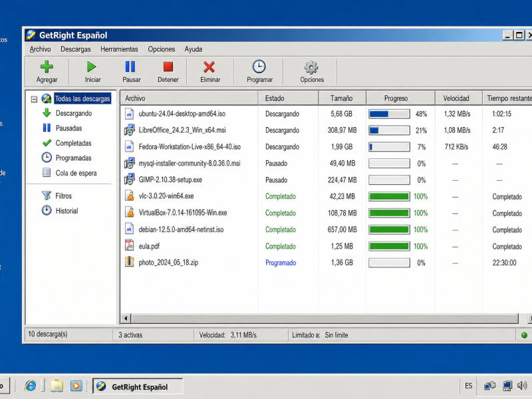Open the Ayuda menu

[194, 49]
